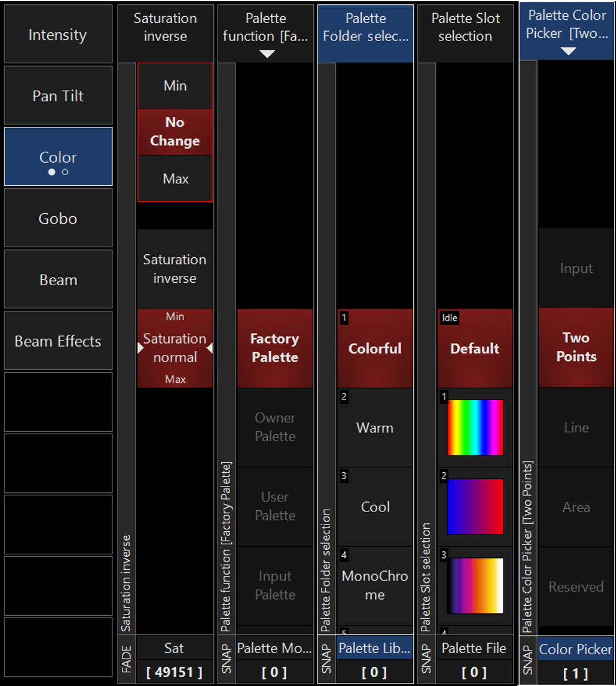Screen dimensions: 616x686
Task: Toggle the FADE mode for Sat
Action: (x=126, y=659)
